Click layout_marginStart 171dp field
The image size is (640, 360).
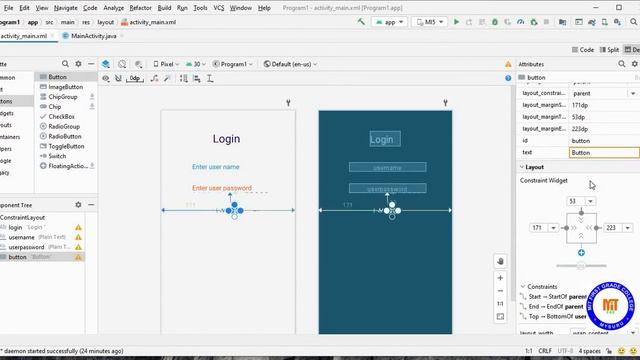604,105
